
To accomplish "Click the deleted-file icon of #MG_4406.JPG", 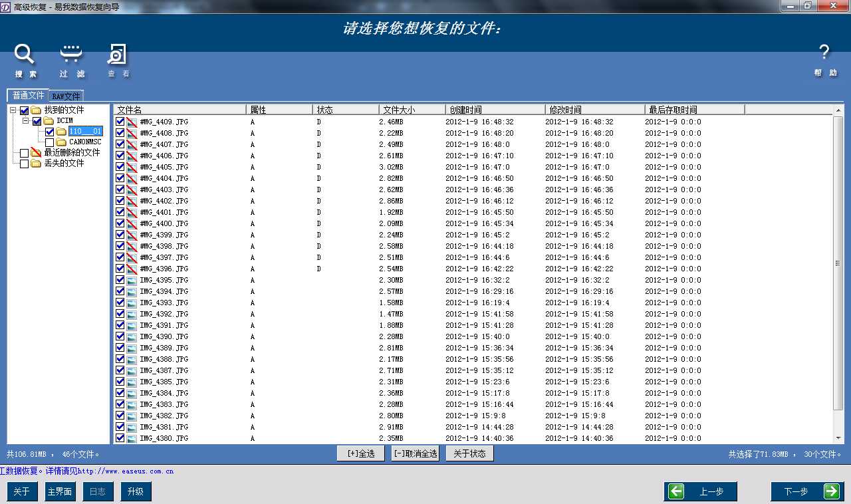I will point(132,156).
